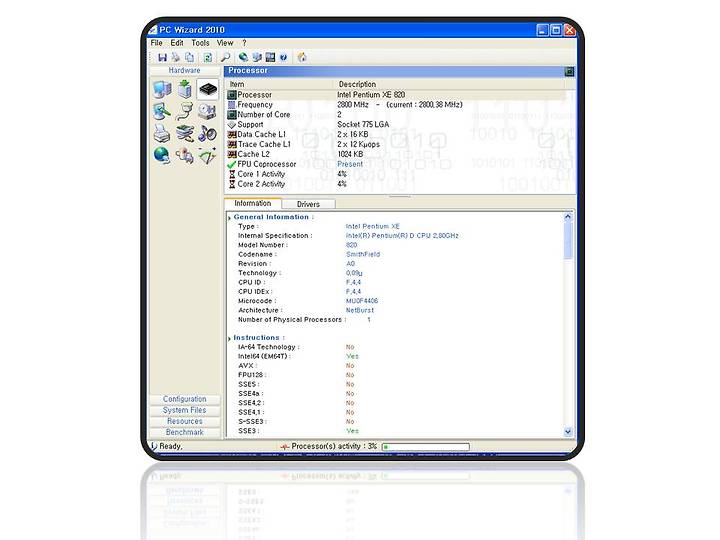The height and width of the screenshot is (540, 720).
Task: Select the Processor row in the list
Action: coord(396,95)
